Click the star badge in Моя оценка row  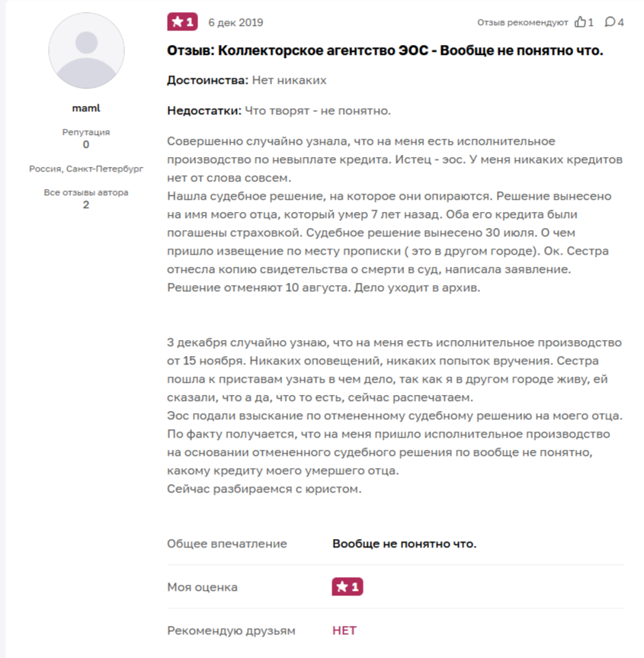(348, 586)
